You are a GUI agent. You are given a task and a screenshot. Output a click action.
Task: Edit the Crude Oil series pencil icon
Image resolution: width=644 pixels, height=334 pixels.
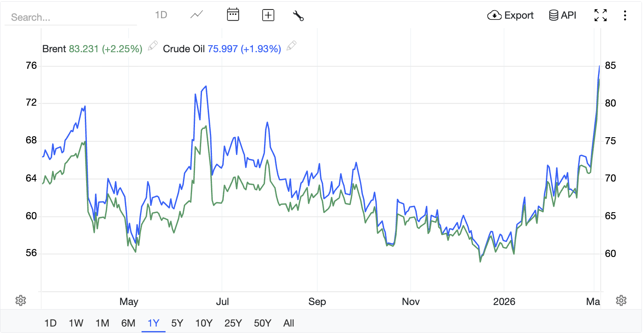tap(291, 46)
